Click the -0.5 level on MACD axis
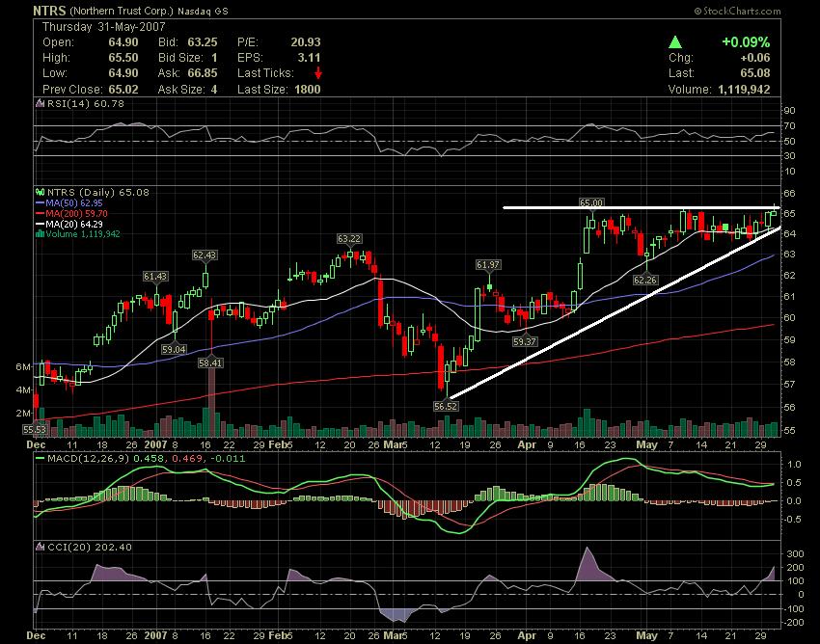 click(x=793, y=519)
